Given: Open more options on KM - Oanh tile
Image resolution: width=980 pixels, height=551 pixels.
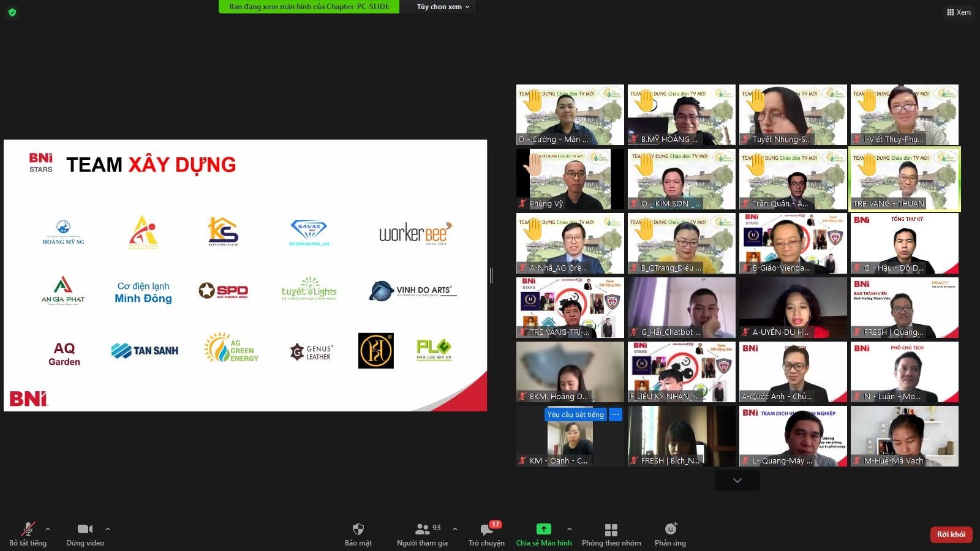Looking at the screenshot, I should [x=616, y=414].
